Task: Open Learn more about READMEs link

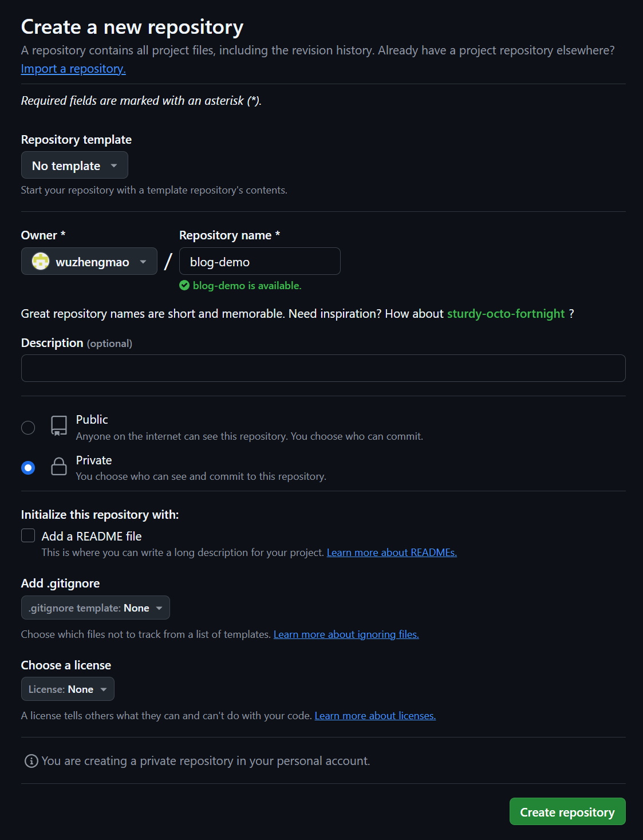Action: click(392, 553)
